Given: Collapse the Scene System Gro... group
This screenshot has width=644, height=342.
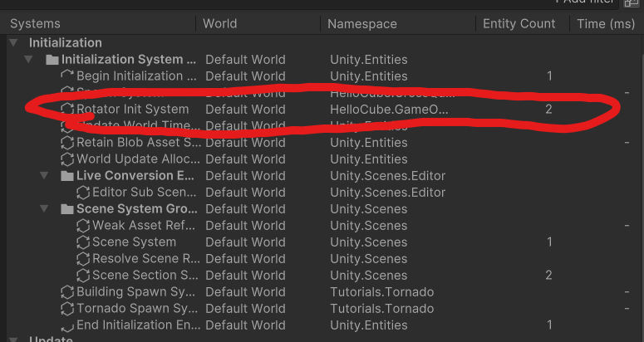Looking at the screenshot, I should tap(44, 208).
